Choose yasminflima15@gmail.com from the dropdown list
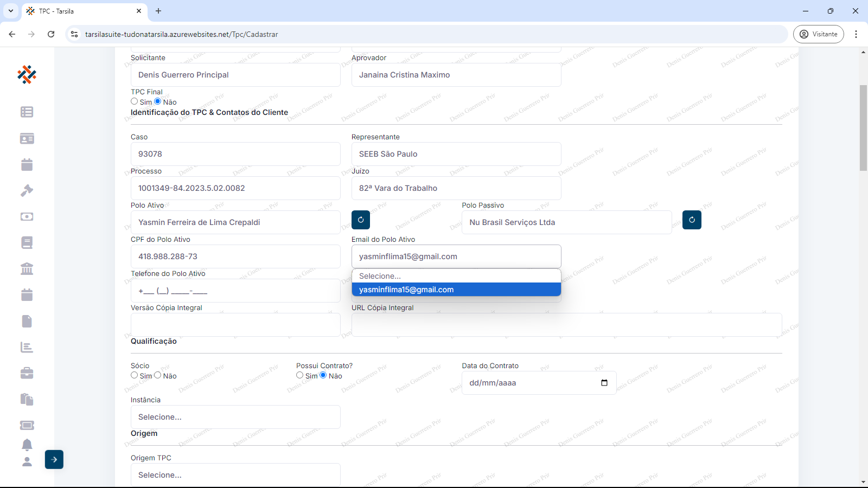868x488 pixels. coord(456,290)
